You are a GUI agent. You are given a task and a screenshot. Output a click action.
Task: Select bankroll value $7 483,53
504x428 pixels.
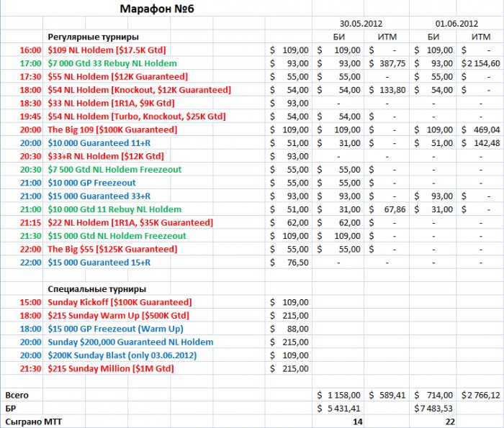tap(433, 409)
